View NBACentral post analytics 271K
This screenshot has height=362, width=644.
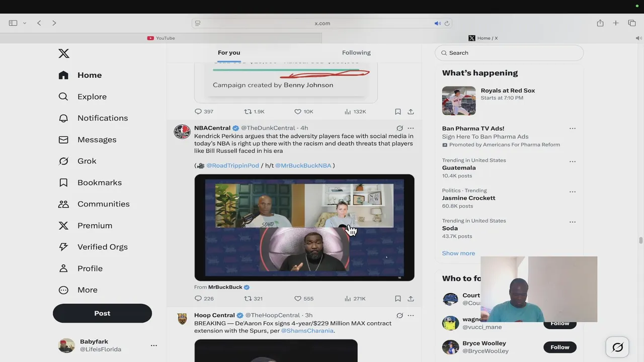coord(355,299)
